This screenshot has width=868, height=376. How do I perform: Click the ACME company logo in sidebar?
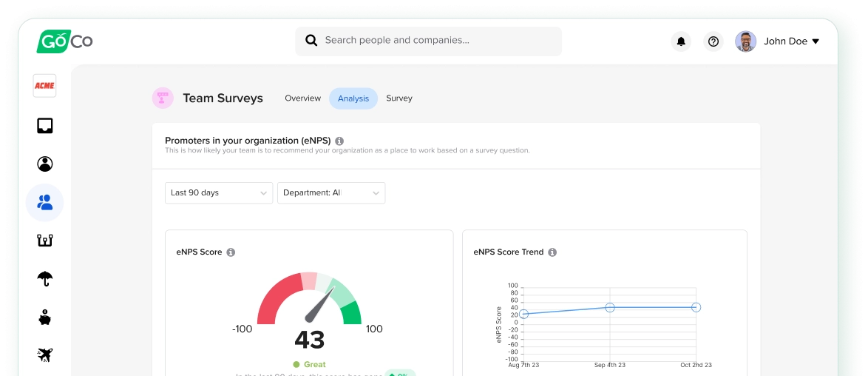click(x=44, y=85)
